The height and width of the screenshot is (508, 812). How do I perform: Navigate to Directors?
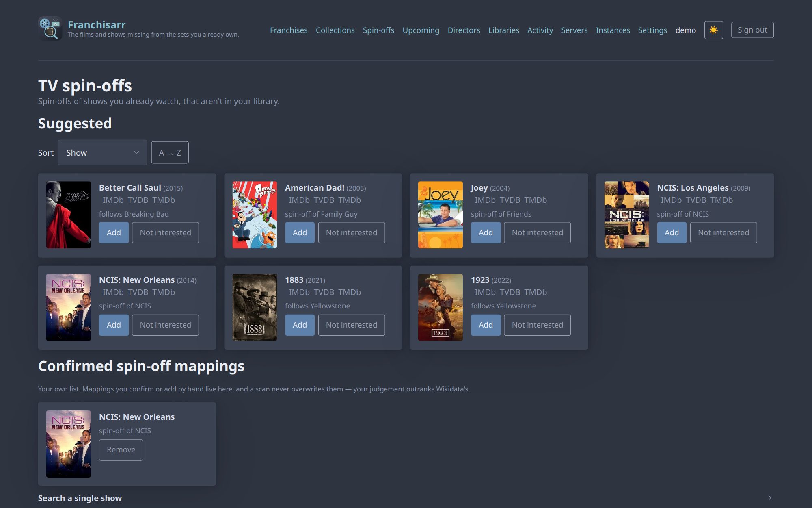464,30
